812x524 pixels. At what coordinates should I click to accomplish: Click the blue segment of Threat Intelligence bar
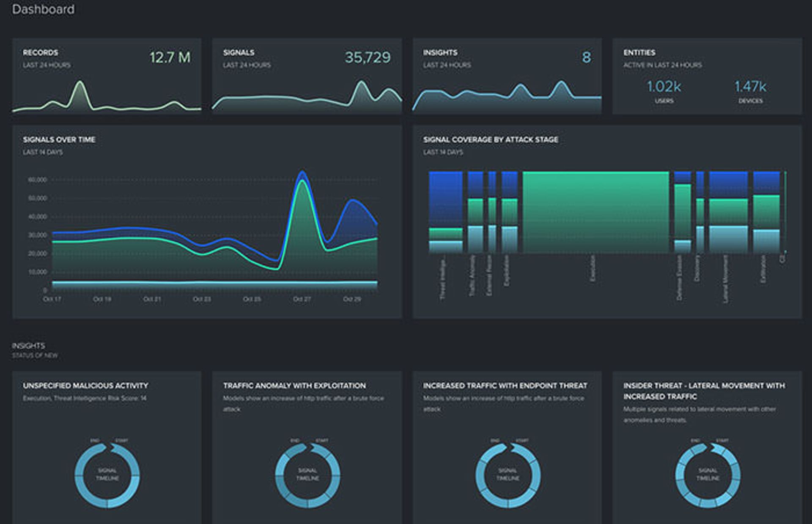tap(445, 199)
